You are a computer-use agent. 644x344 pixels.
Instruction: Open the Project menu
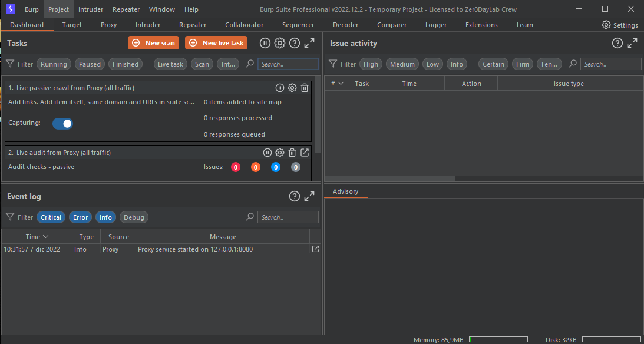click(x=59, y=9)
